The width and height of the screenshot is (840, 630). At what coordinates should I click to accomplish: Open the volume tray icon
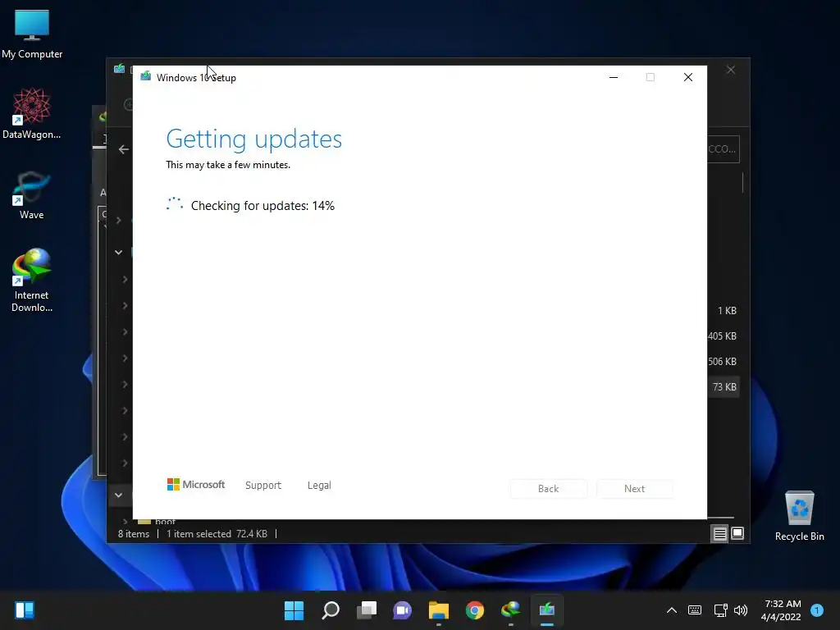pyautogui.click(x=741, y=610)
